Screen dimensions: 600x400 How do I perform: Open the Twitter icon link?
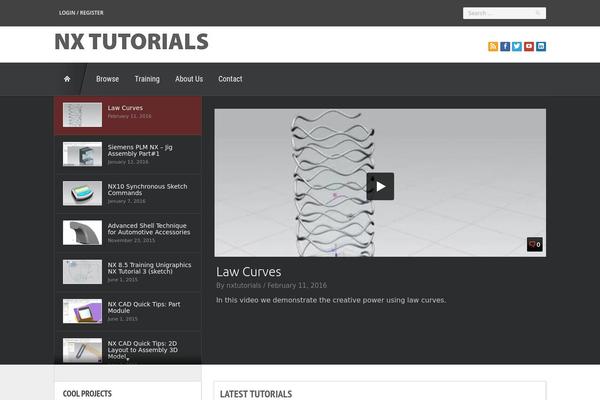pos(517,46)
